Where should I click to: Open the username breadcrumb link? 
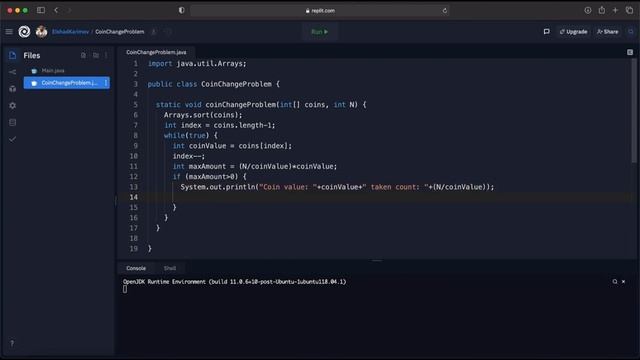click(x=70, y=31)
